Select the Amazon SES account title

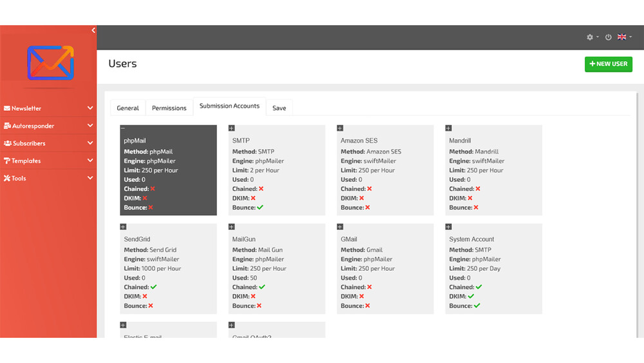coord(359,141)
